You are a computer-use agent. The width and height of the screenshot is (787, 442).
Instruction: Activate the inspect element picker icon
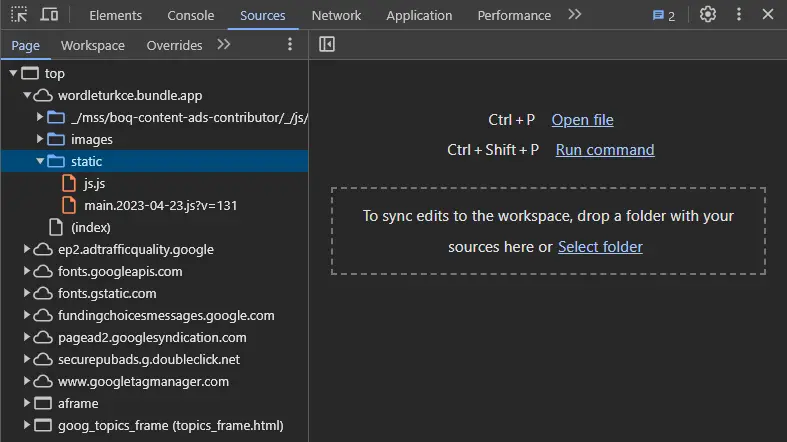point(19,15)
